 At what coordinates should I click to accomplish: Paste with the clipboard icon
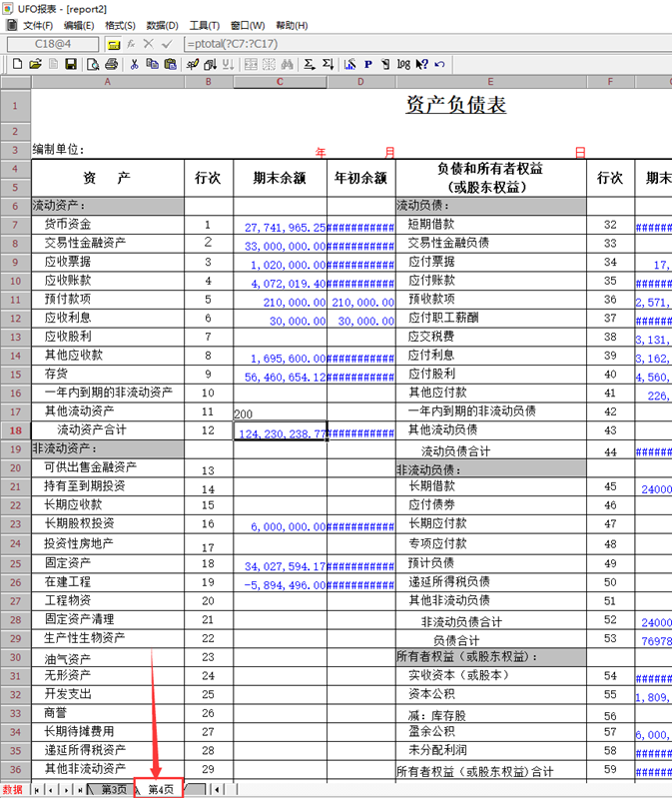coord(171,64)
